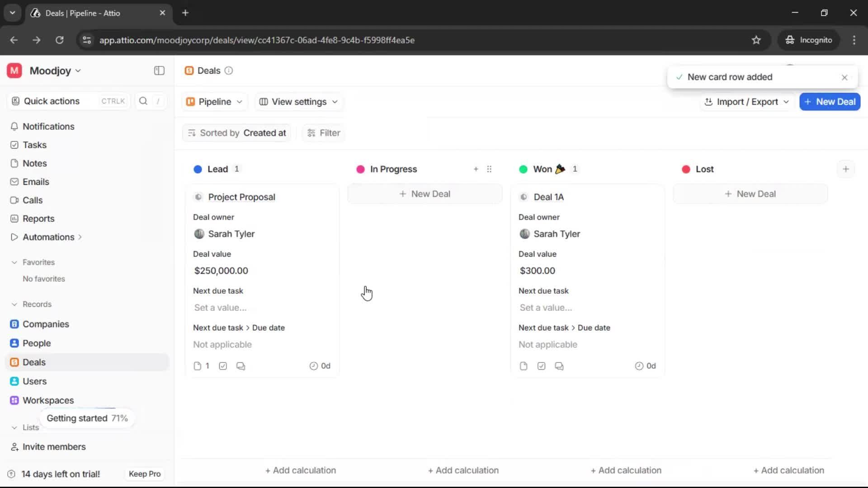Click the tasks checkbox icon on Deal 1A
Viewport: 868px width, 488px height.
(x=541, y=366)
